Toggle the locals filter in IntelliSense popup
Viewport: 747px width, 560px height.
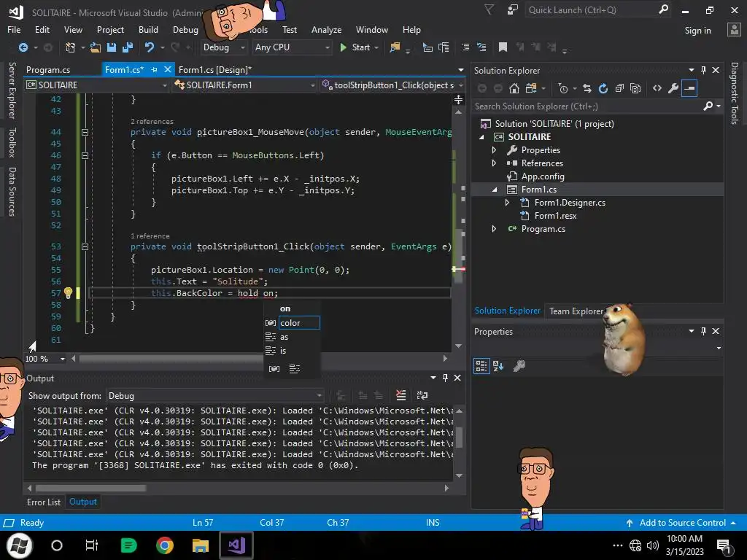click(x=274, y=368)
